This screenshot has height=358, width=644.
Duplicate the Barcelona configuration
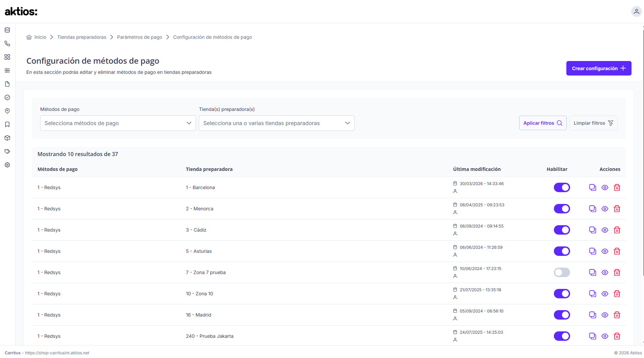pyautogui.click(x=593, y=187)
